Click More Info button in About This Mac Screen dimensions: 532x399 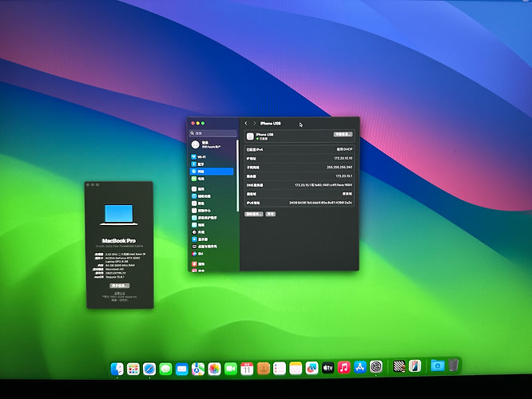120,286
